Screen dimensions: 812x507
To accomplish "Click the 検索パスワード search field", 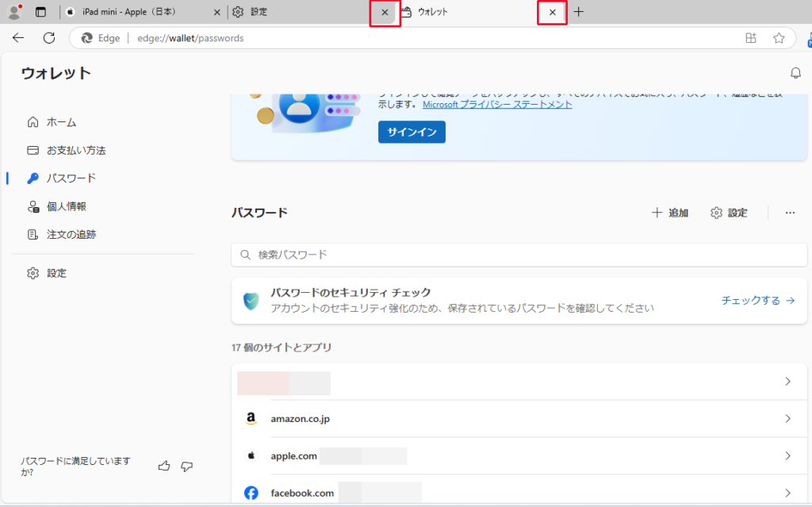I will tap(519, 255).
